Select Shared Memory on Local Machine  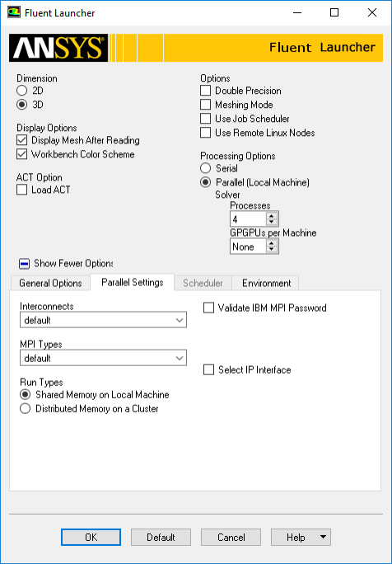[x=26, y=395]
